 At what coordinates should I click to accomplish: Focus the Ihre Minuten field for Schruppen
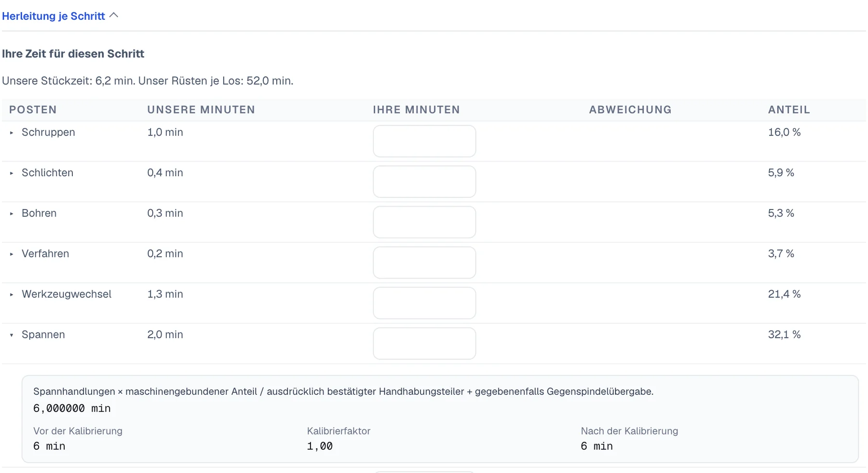tap(424, 141)
